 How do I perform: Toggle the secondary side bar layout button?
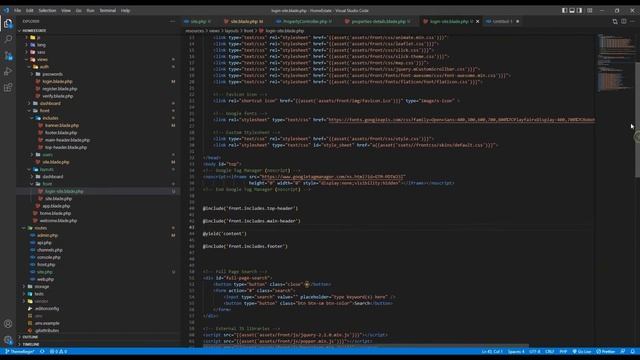coord(580,11)
